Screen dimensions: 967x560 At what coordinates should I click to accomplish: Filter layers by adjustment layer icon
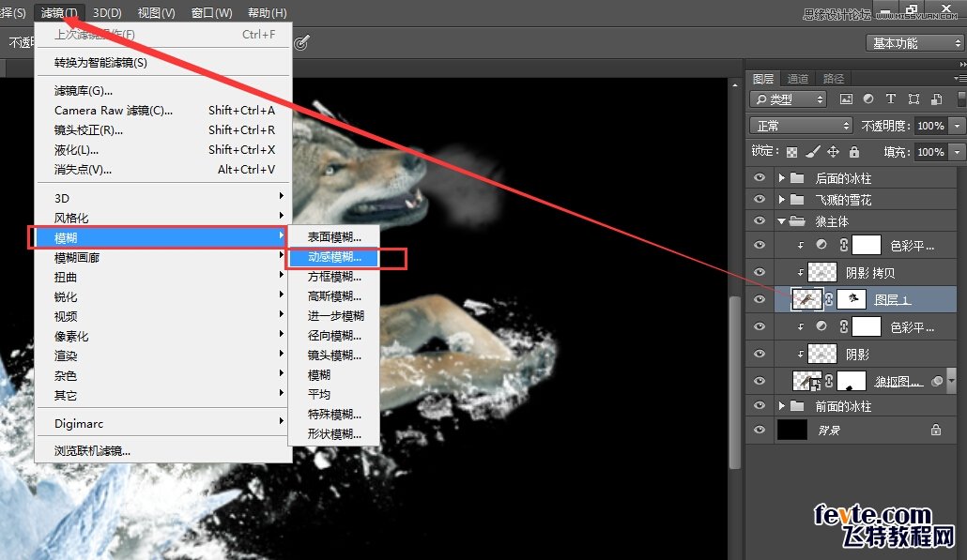[x=868, y=98]
